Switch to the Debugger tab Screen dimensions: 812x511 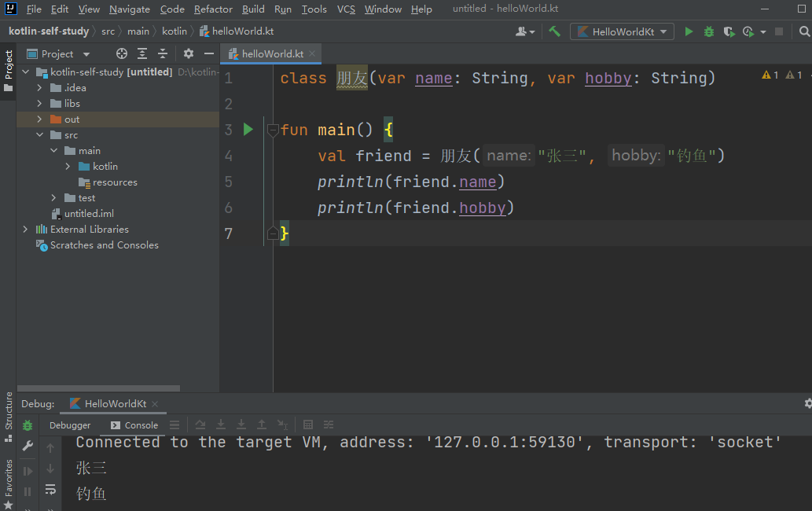tap(70, 425)
